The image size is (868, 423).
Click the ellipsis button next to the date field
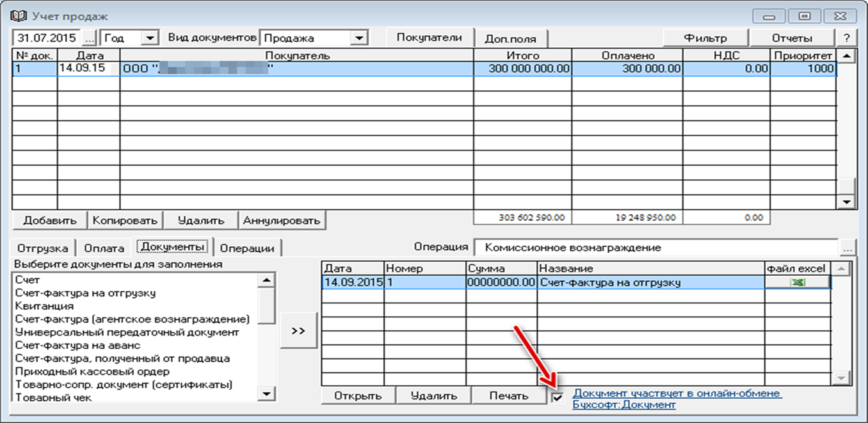click(90, 38)
